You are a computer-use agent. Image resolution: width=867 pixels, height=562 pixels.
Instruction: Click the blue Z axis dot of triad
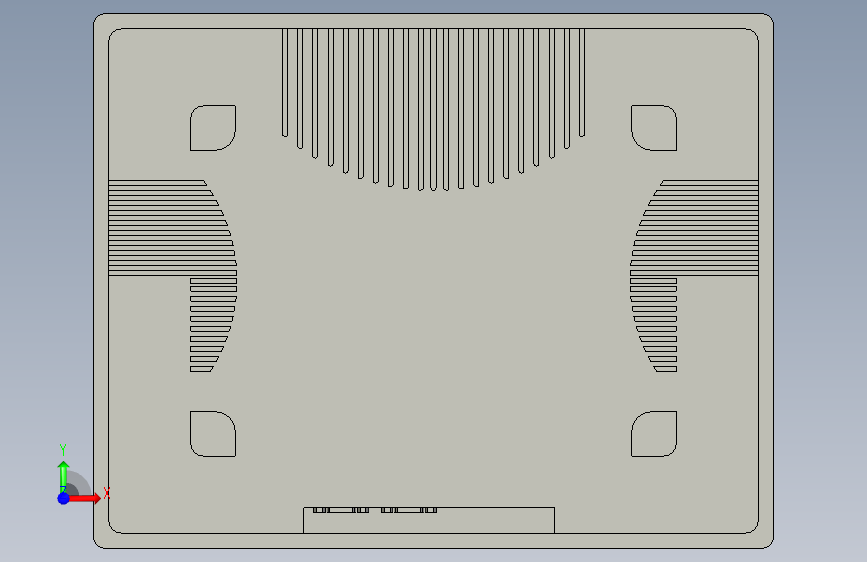tap(64, 498)
